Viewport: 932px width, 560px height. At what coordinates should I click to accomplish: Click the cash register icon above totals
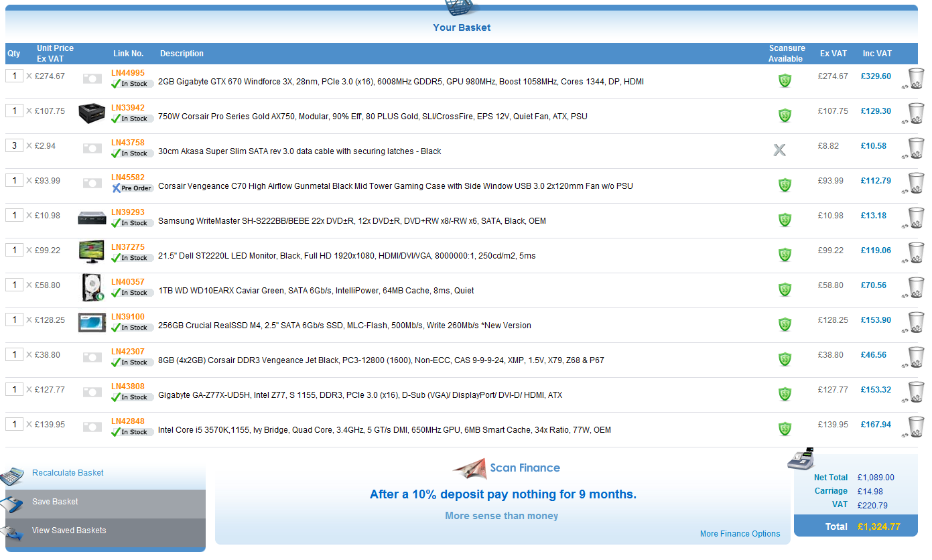800,459
